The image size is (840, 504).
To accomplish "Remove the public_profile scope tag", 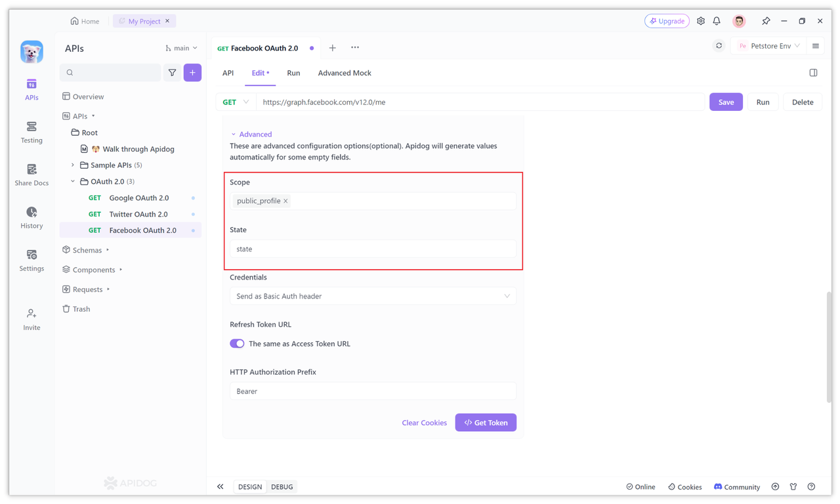I will pyautogui.click(x=285, y=201).
